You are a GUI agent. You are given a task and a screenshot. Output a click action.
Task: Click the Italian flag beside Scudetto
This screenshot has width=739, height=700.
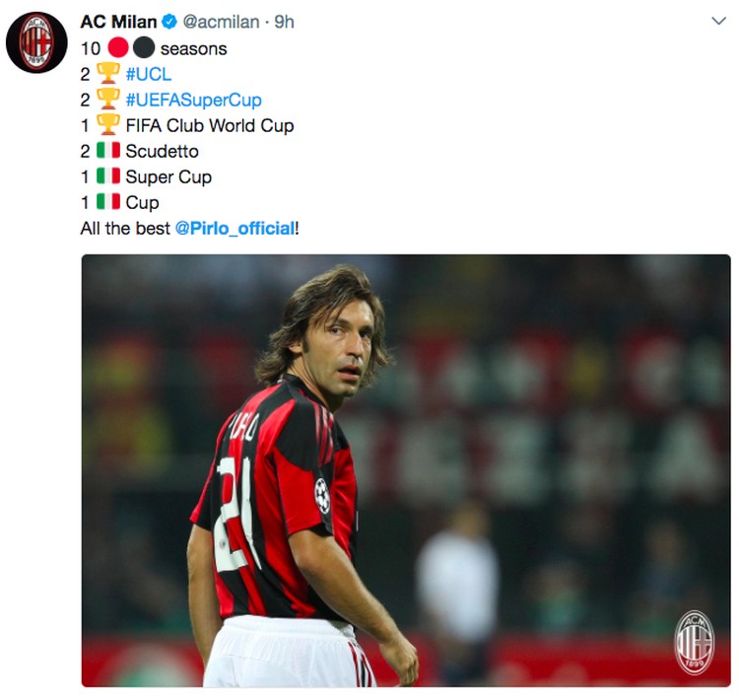tap(108, 151)
